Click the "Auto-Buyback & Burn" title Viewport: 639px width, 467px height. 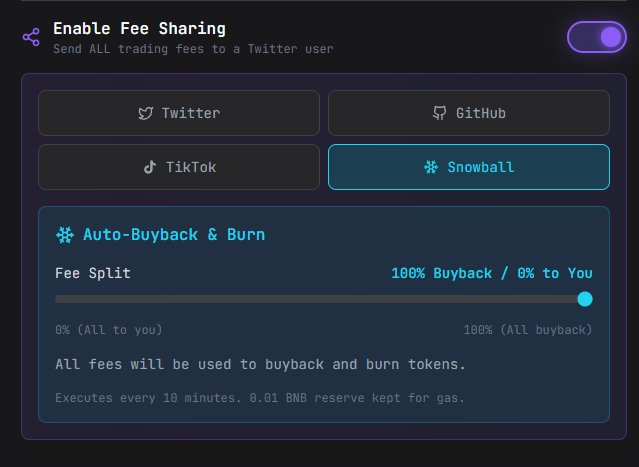[174, 235]
